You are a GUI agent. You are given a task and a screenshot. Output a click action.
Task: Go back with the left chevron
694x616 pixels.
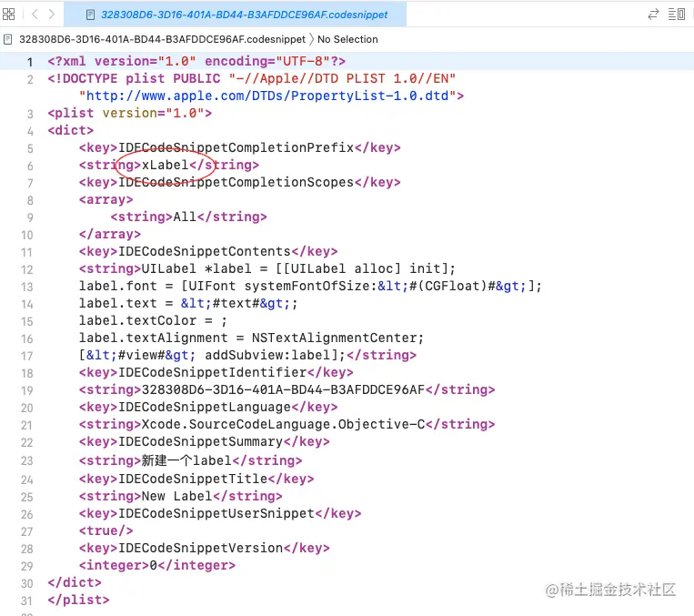[35, 15]
